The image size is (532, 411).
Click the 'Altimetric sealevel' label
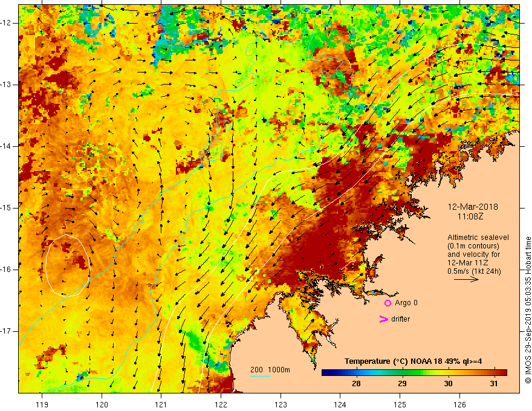(x=478, y=238)
